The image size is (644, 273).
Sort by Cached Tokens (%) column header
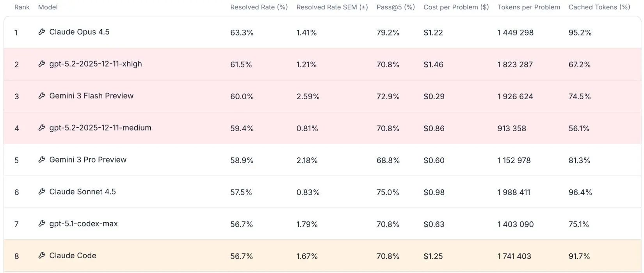[599, 7]
